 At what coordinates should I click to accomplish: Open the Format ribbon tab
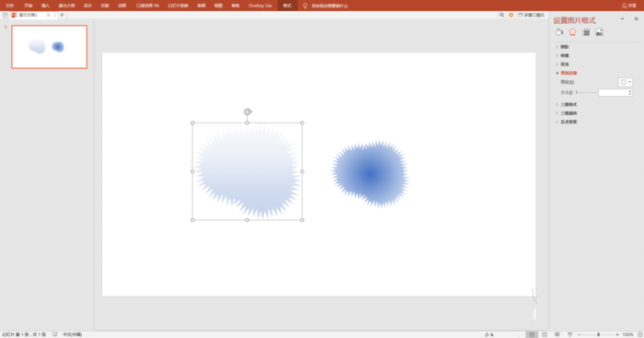click(x=287, y=6)
